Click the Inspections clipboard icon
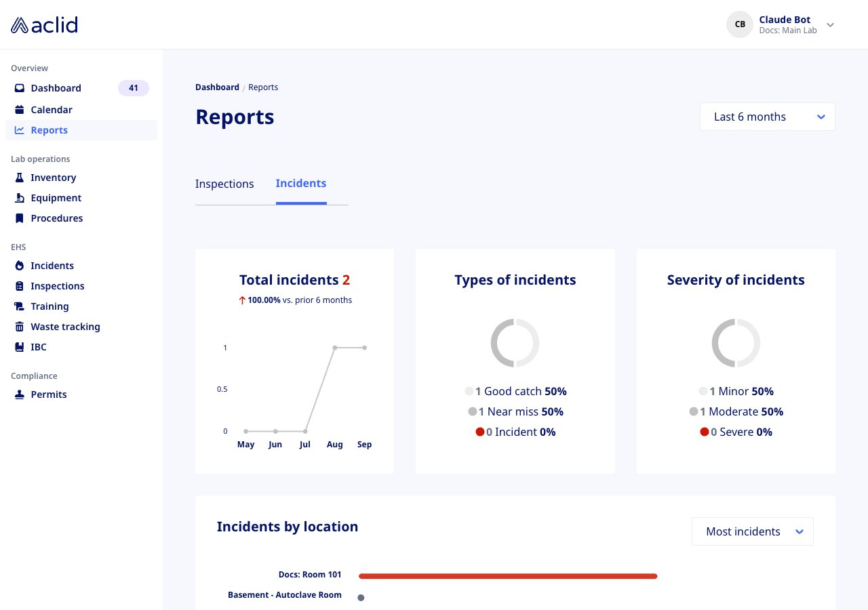Image resolution: width=868 pixels, height=610 pixels. tap(20, 286)
